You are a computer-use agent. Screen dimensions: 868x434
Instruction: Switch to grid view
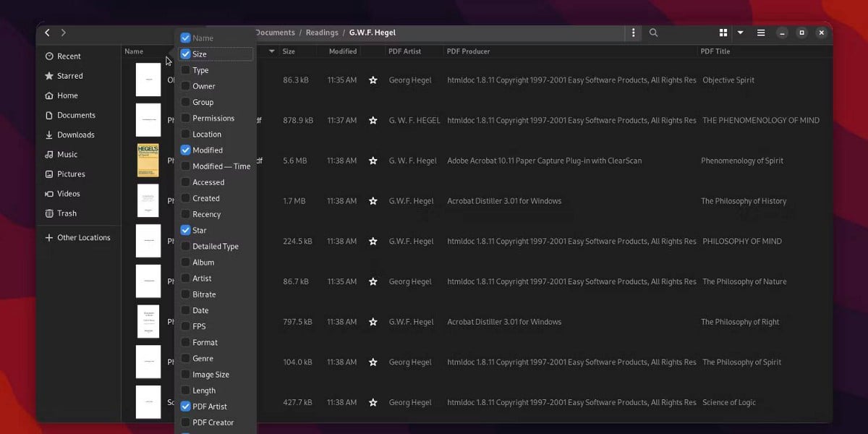(723, 33)
